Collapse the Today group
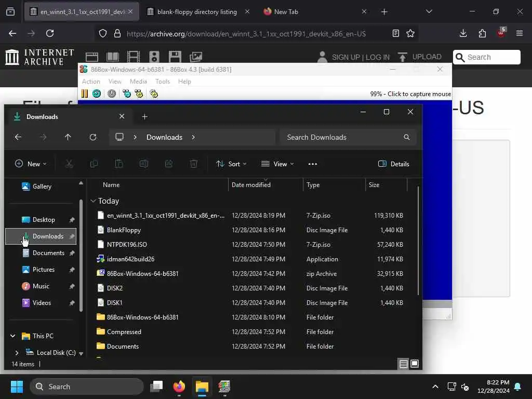The image size is (532, 399). click(x=94, y=201)
